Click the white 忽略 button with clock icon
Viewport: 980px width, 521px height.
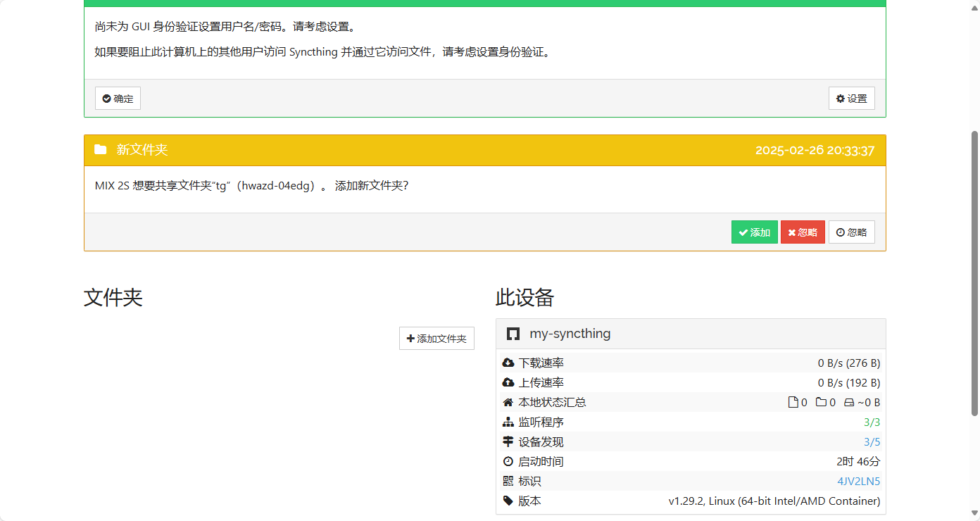(851, 232)
